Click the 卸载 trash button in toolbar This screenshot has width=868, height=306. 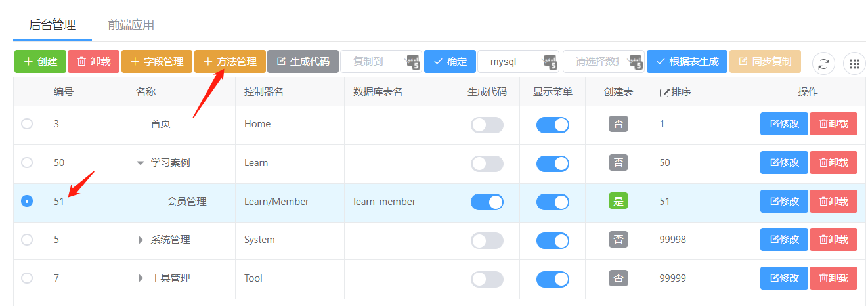point(93,62)
